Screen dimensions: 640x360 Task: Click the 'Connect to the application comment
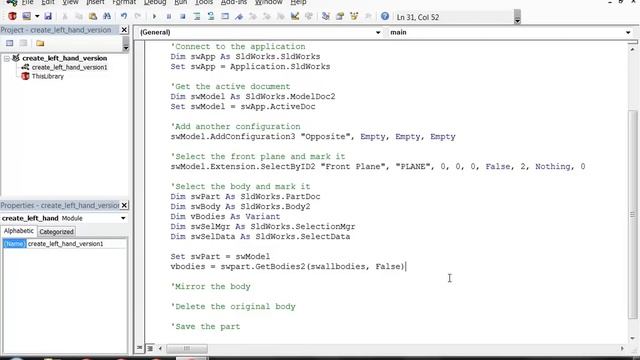point(238,47)
